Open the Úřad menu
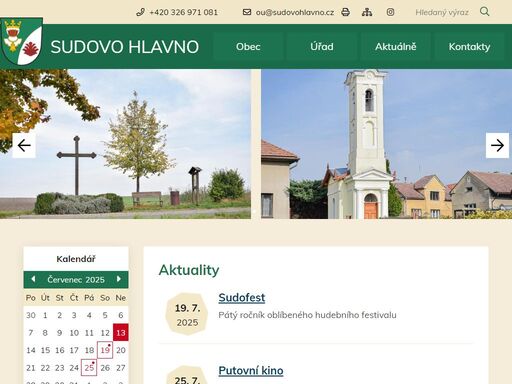 click(x=322, y=47)
